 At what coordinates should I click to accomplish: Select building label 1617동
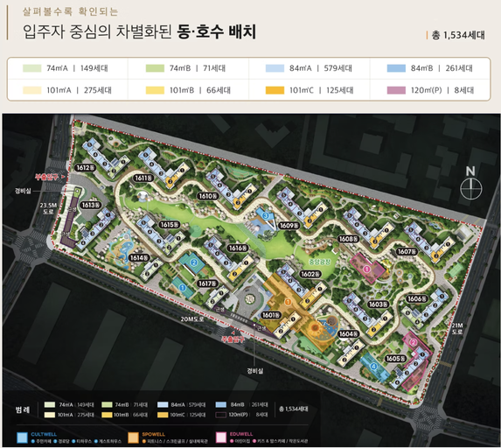208,283
